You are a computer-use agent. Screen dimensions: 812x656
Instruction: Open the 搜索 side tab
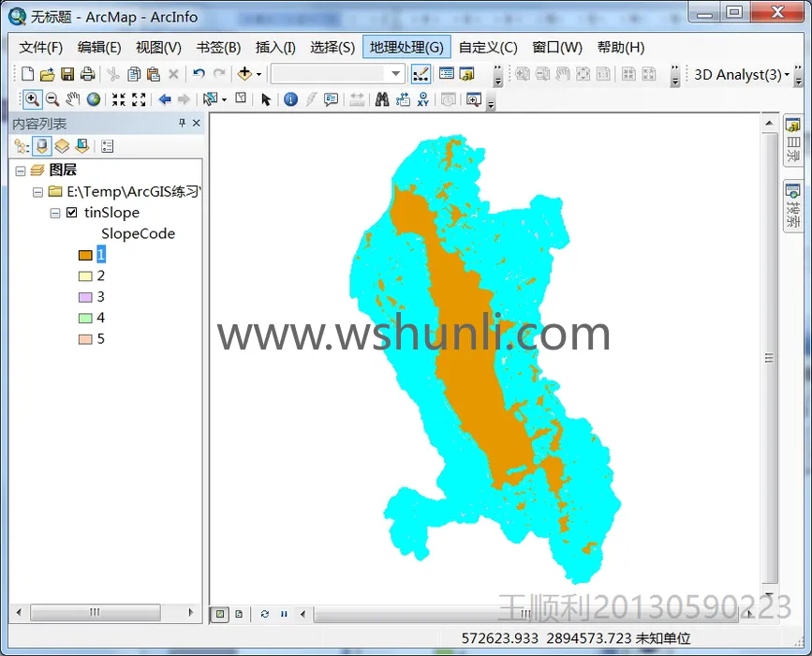pos(793,206)
